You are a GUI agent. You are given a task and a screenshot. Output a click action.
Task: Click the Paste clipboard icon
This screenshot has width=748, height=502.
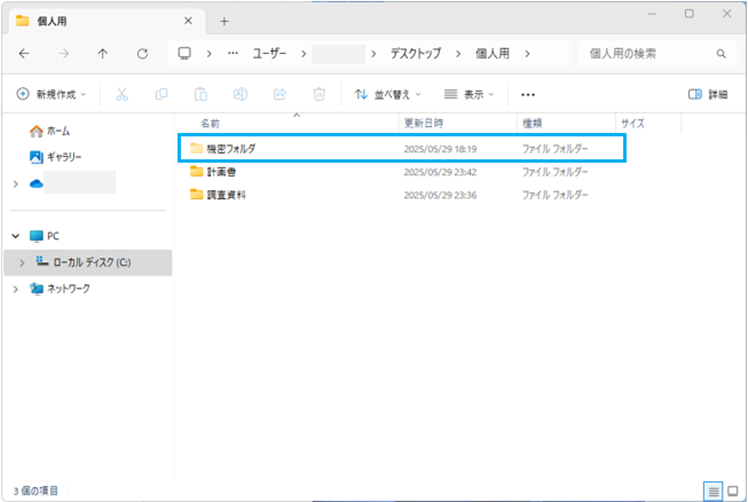click(x=200, y=94)
